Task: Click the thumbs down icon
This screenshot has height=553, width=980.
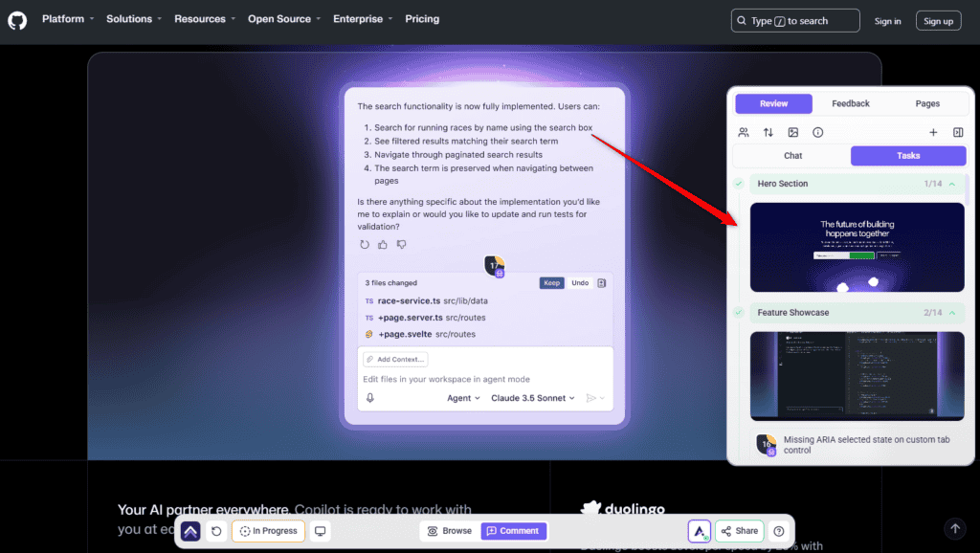Action: point(401,244)
